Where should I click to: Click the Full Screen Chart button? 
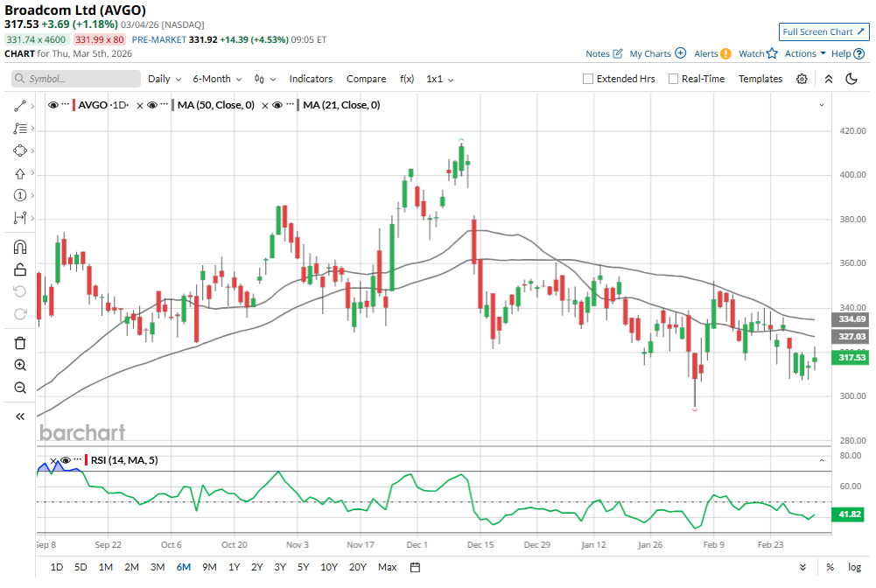pyautogui.click(x=823, y=31)
